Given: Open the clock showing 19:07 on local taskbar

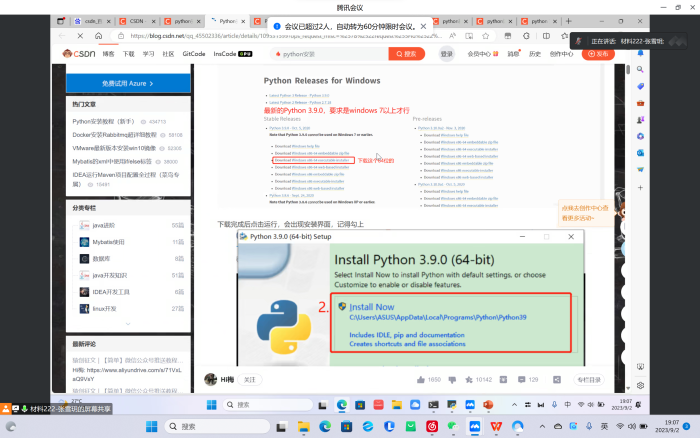Looking at the screenshot, I should [667, 426].
